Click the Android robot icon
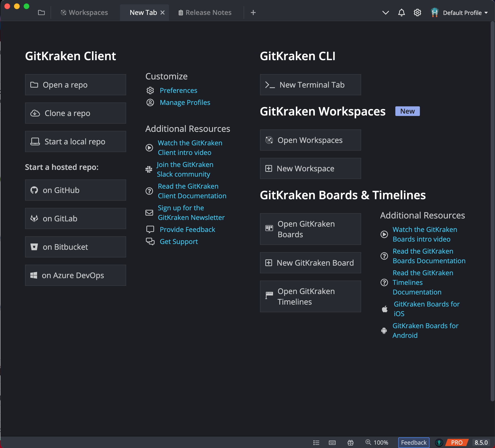Viewport: 495px width, 448px height. click(384, 331)
